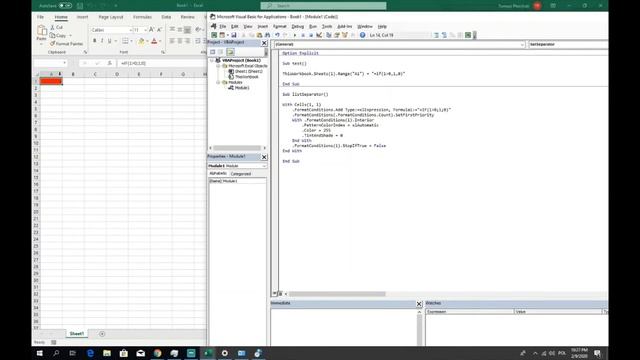Apply the yellow Fill Color swatch
The width and height of the screenshot is (640, 360).
tap(141, 41)
